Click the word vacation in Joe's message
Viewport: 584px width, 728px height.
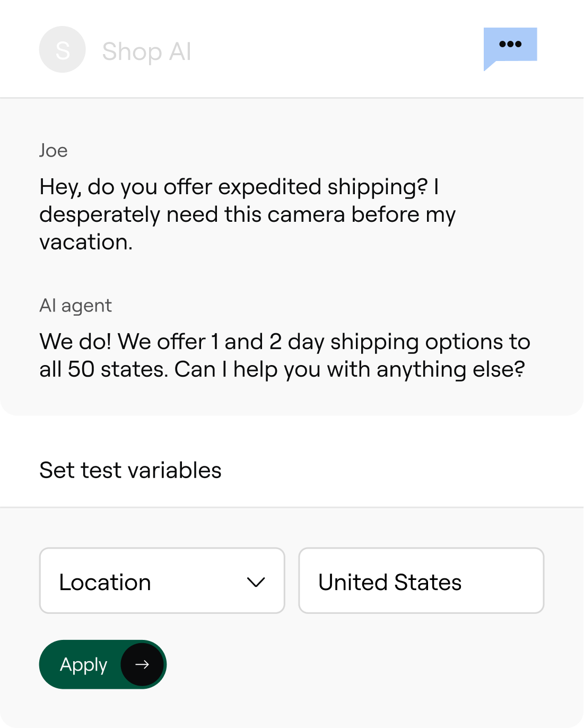click(x=86, y=242)
